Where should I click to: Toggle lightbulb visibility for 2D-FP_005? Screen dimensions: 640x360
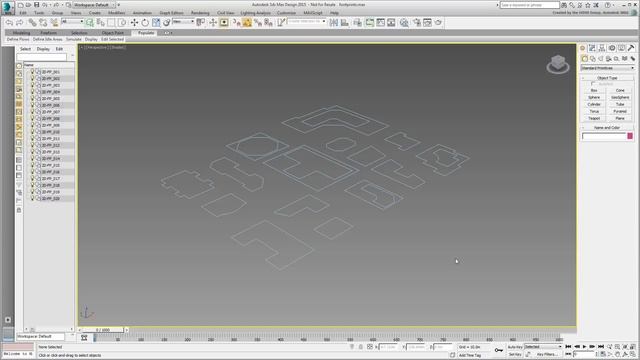pyautogui.click(x=33, y=98)
